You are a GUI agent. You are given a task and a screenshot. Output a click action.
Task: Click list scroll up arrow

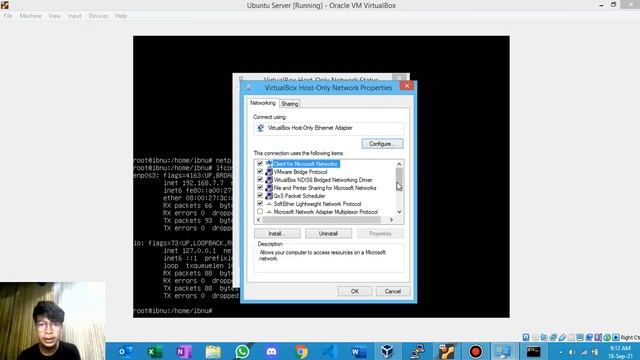[x=399, y=164]
